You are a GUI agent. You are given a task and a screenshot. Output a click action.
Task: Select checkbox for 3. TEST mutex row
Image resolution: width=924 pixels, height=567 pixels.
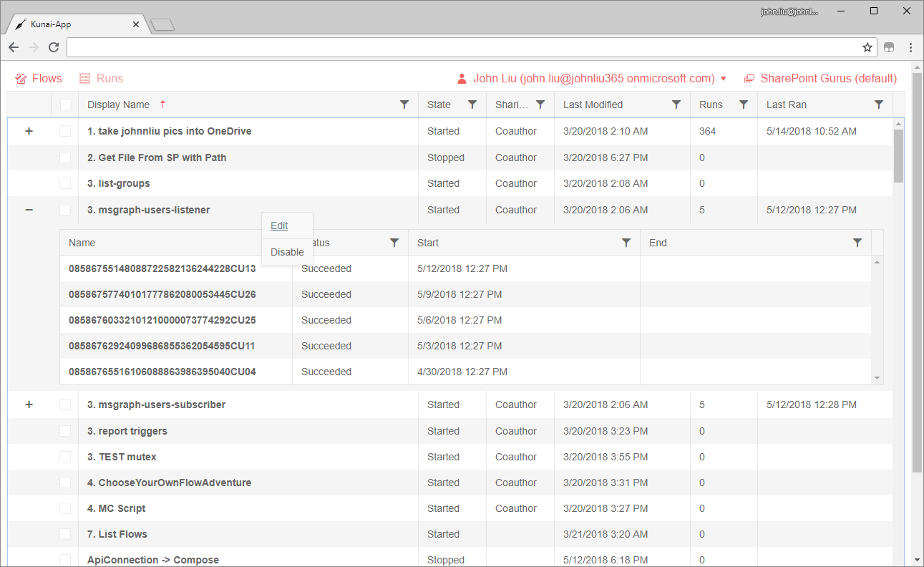(65, 457)
